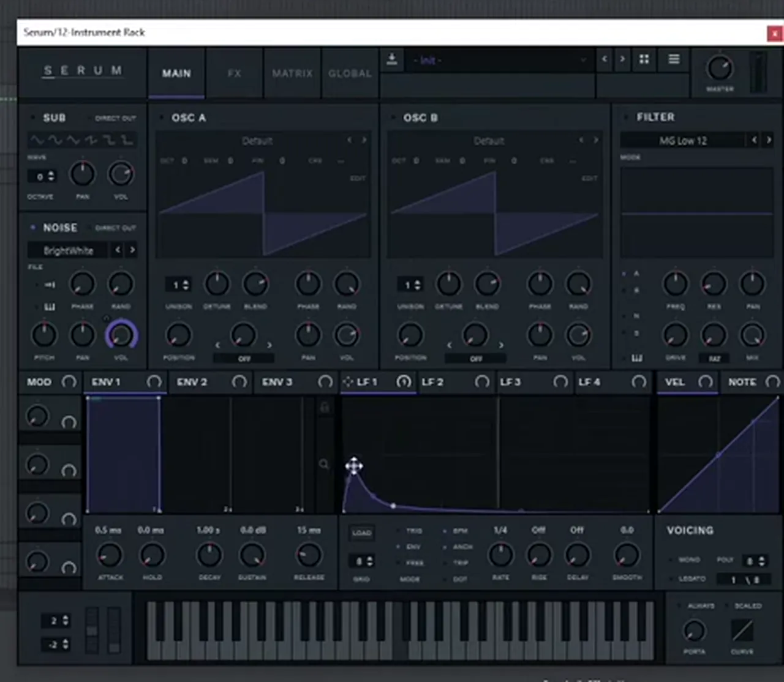Click previous warp mode arrow on OSC B
The width and height of the screenshot is (784, 682).
(x=450, y=345)
